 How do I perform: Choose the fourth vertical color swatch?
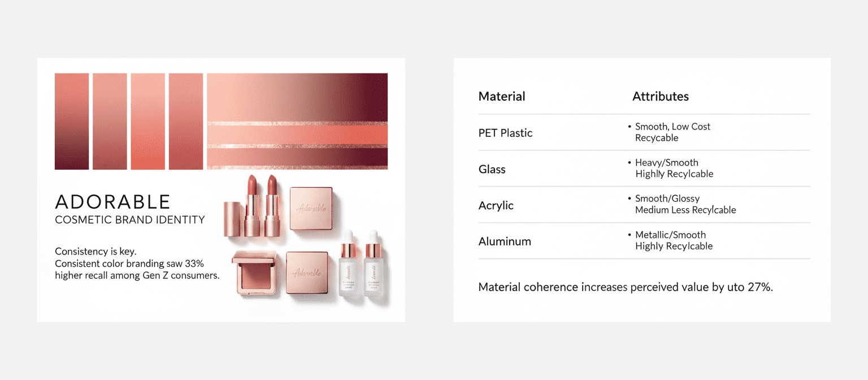coord(185,121)
